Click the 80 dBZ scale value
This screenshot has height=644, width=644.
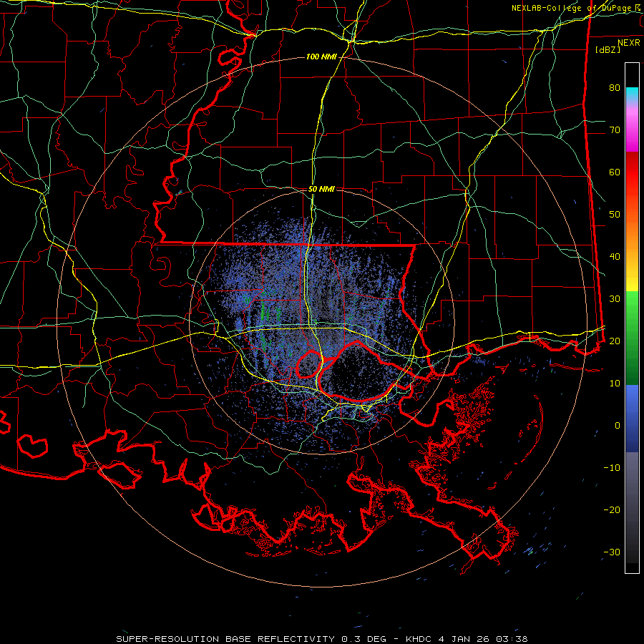pos(615,88)
